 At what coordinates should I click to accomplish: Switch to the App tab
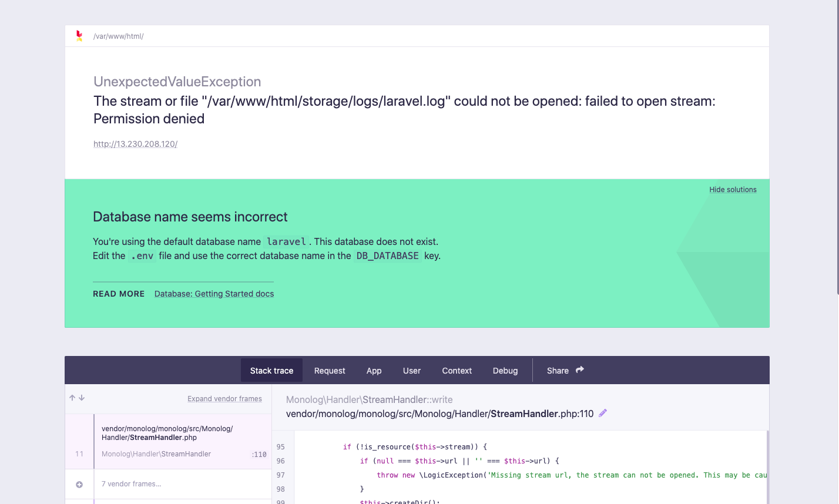pos(374,371)
